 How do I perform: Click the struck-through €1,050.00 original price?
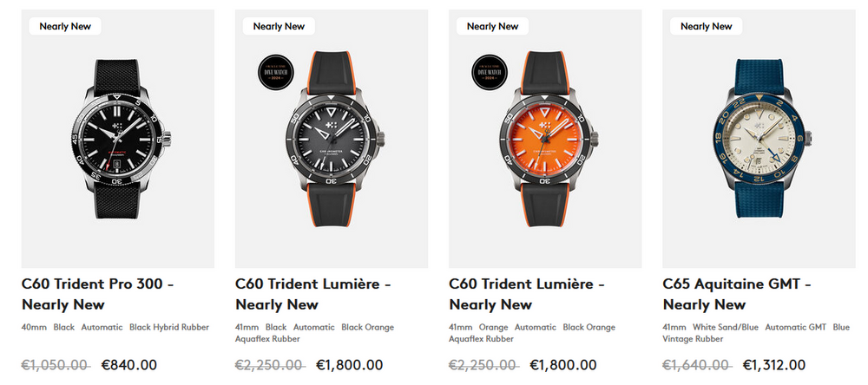click(x=56, y=365)
